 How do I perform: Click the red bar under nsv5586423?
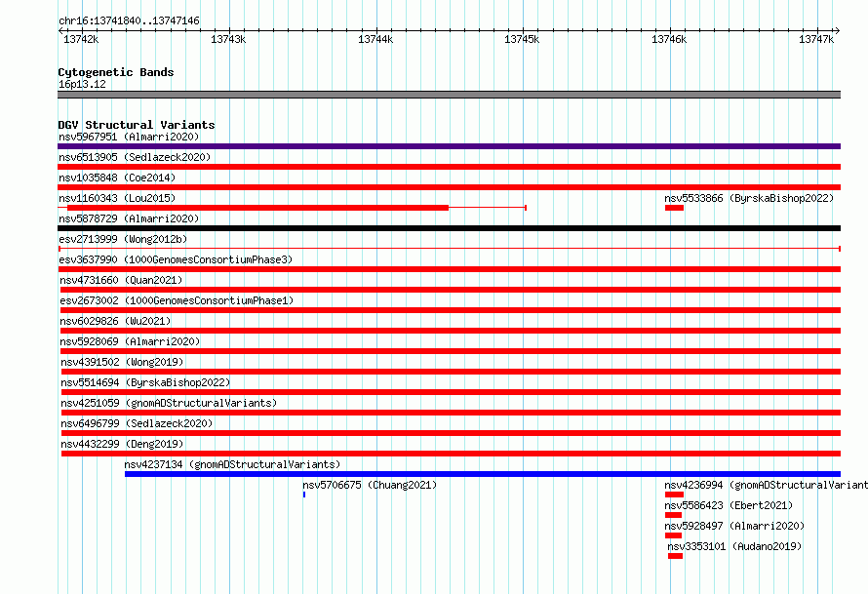673,515
